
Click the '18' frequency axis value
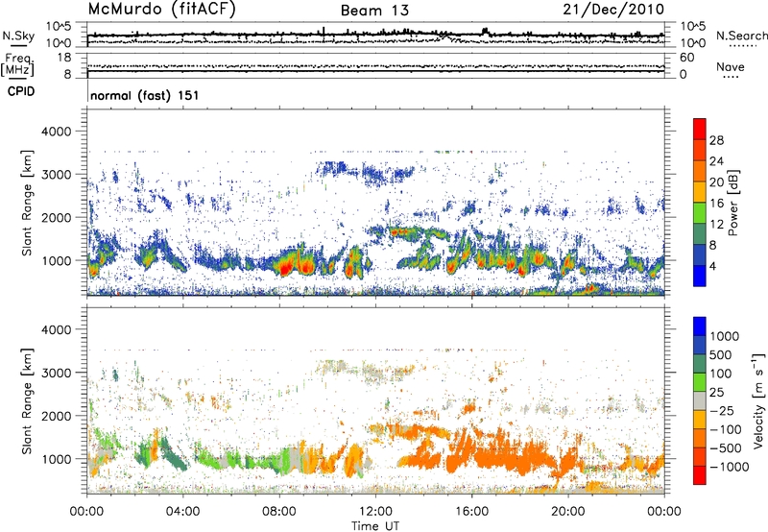[64, 58]
